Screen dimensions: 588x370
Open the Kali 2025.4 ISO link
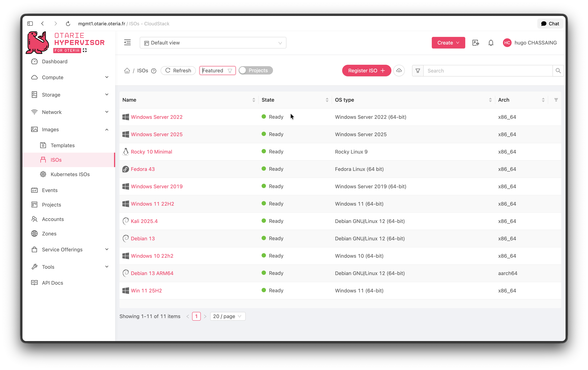click(144, 221)
